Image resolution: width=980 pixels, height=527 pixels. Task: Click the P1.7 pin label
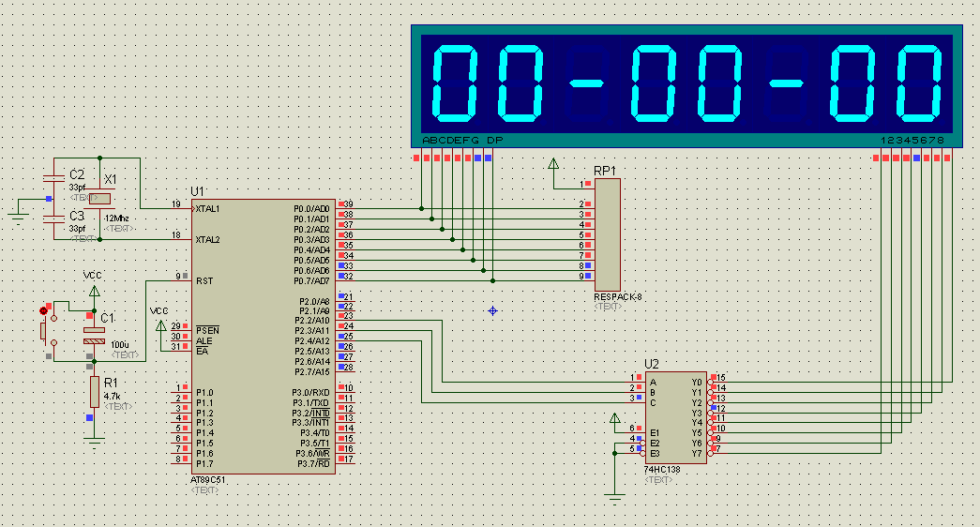(x=204, y=464)
